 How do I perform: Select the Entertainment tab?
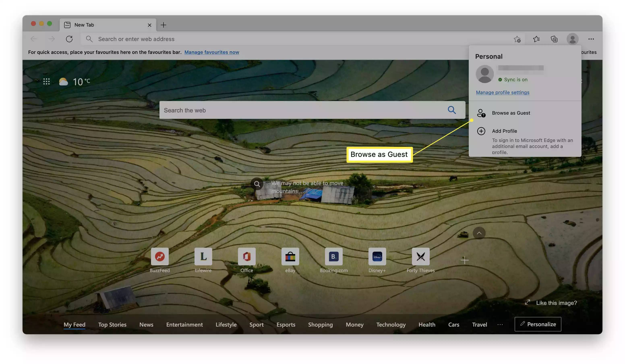pyautogui.click(x=184, y=324)
